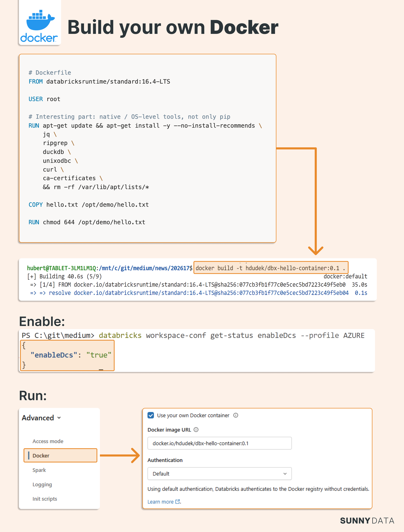The width and height of the screenshot is (404, 532).
Task: Toggle Use your own Docker container checkbox
Action: pos(151,415)
